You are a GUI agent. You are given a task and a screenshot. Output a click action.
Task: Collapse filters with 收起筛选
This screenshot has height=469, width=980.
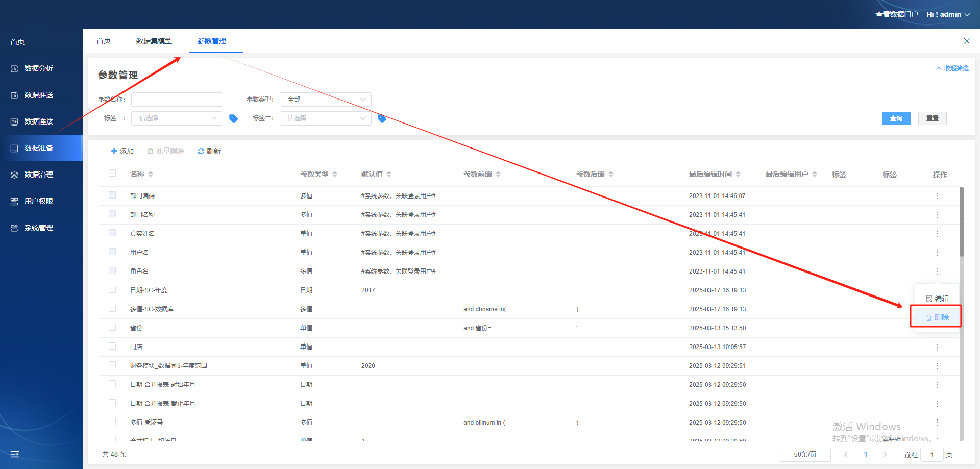coord(952,68)
